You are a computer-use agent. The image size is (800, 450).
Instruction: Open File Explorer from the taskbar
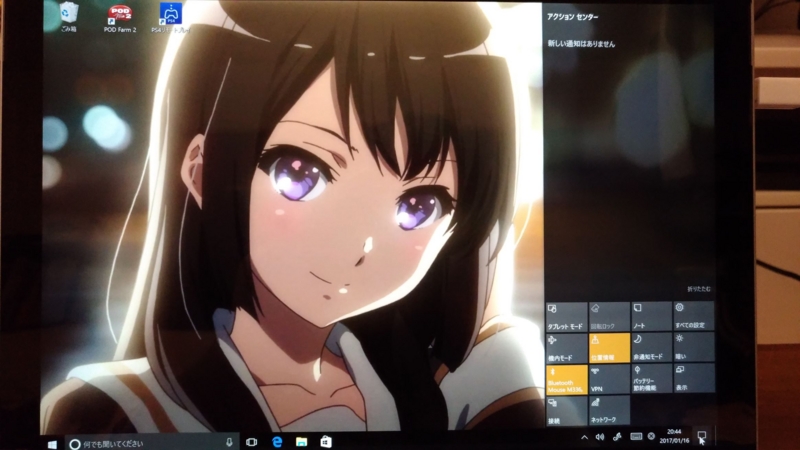[302, 442]
